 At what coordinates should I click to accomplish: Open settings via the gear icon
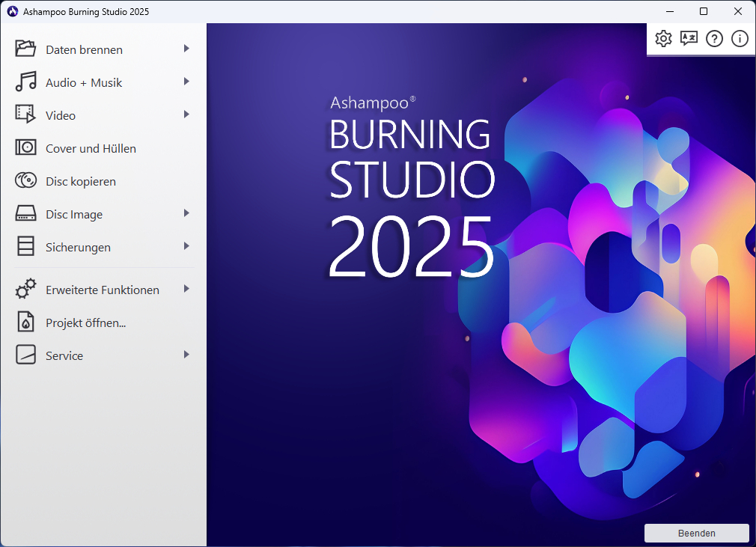click(x=663, y=39)
